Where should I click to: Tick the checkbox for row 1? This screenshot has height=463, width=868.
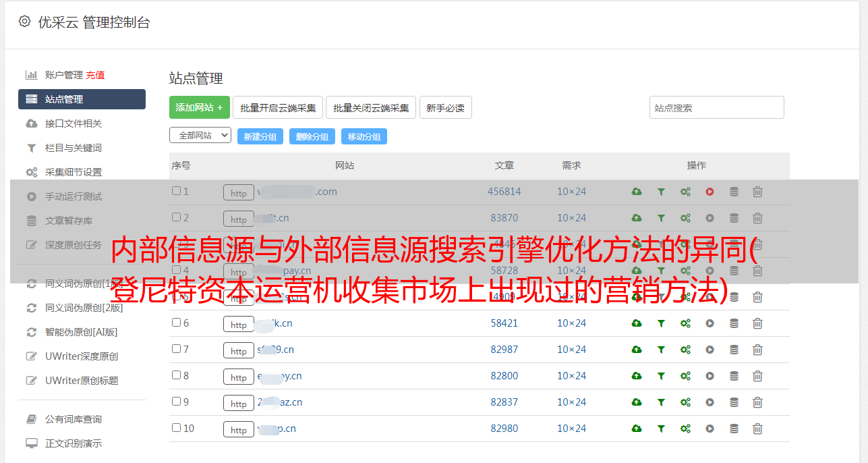[x=176, y=191]
